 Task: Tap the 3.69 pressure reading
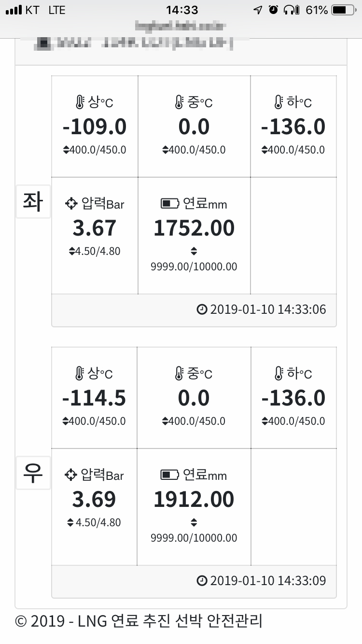coord(94,500)
